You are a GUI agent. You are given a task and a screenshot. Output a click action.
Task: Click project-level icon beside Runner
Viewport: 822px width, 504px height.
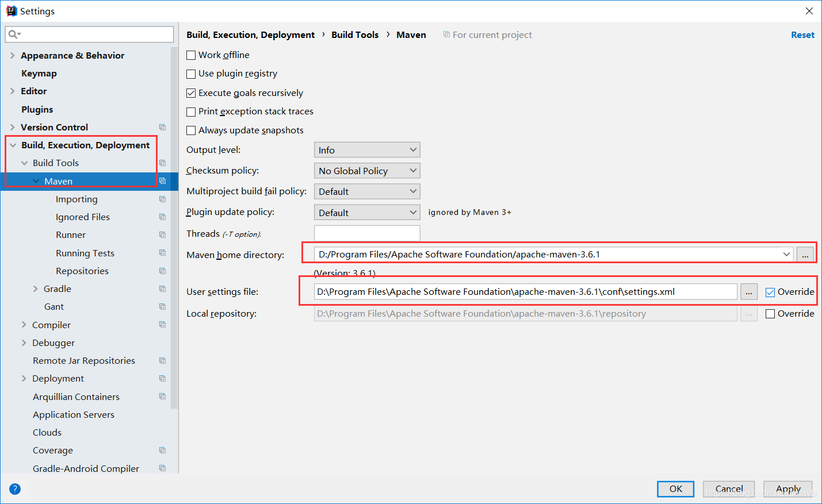point(163,234)
